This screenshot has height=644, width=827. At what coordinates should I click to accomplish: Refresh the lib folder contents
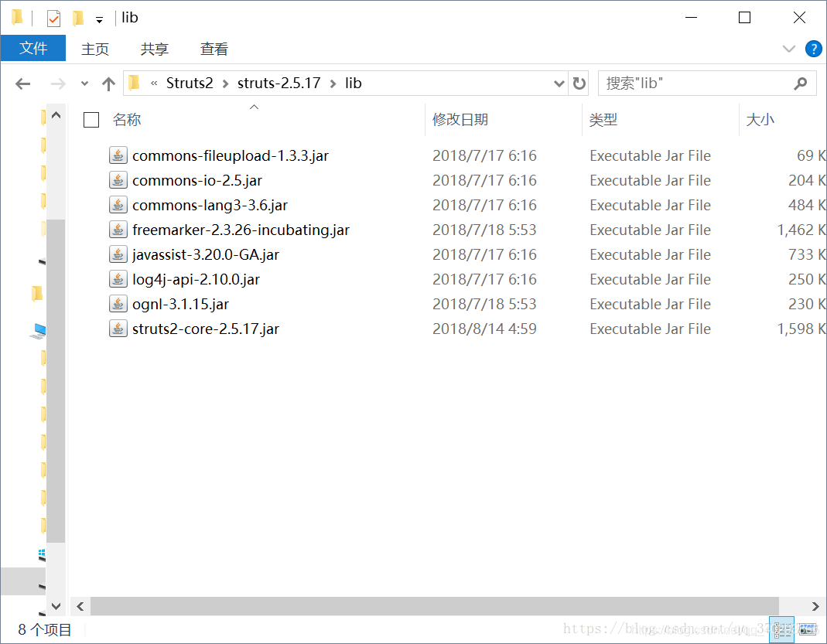pos(579,83)
